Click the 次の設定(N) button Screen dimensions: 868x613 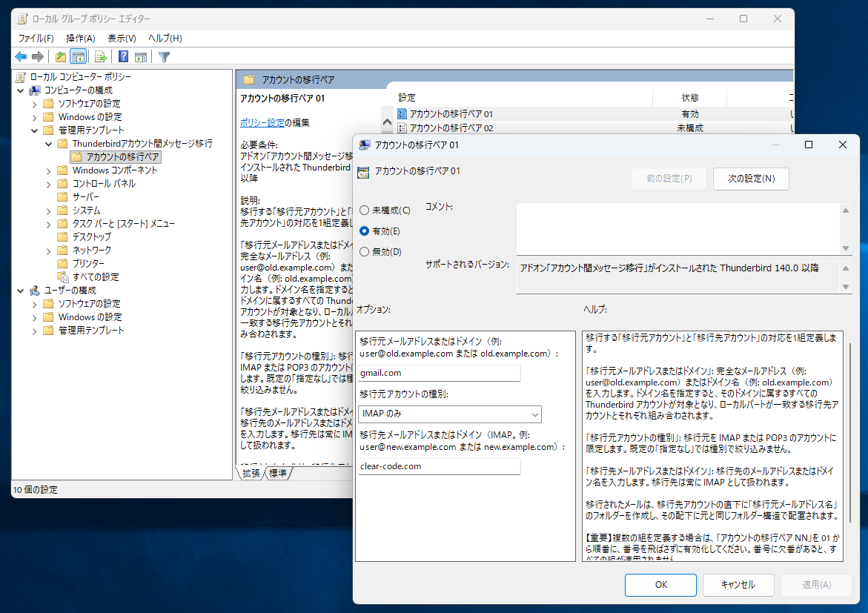click(x=751, y=179)
